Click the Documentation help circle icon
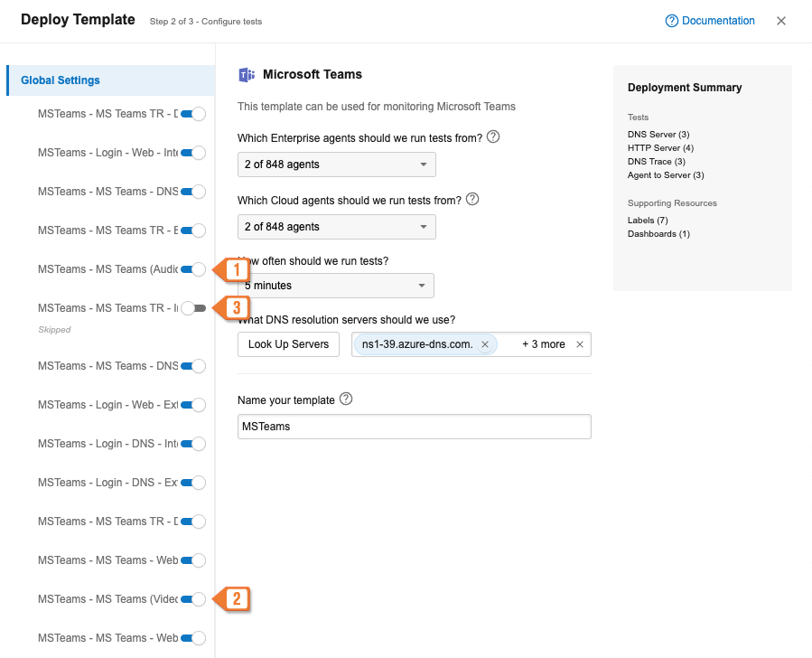This screenshot has height=658, width=812. click(671, 21)
